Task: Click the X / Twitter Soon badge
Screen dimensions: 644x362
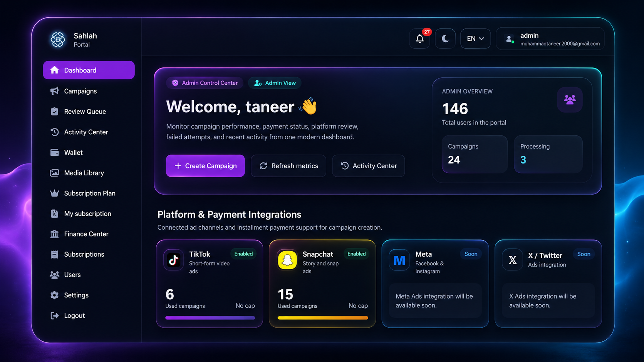Action: [x=584, y=254]
